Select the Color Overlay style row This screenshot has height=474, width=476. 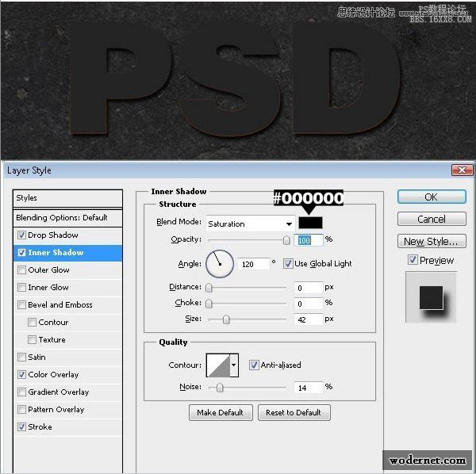point(67,375)
